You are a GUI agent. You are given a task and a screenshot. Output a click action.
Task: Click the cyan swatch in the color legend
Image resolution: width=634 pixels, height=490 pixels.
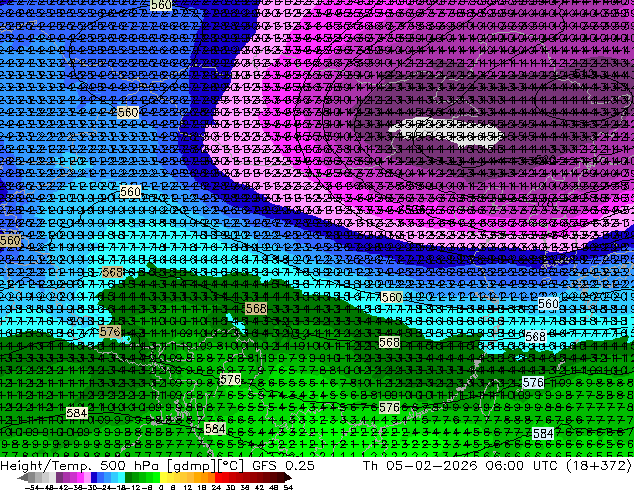tap(122, 477)
